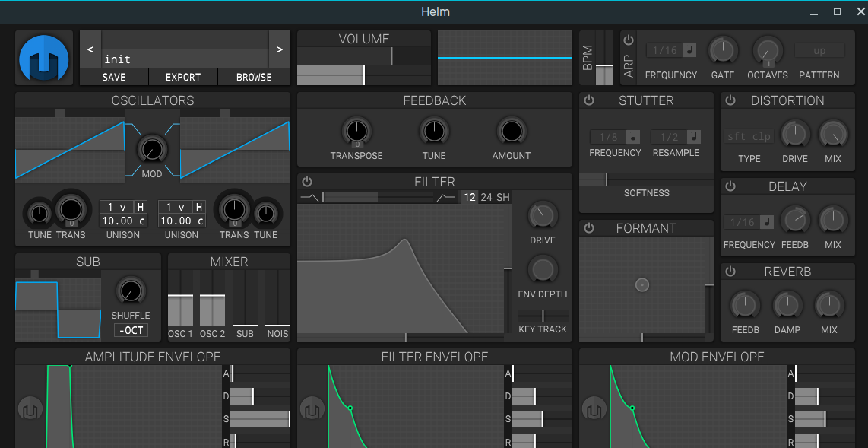This screenshot has height=448, width=868.
Task: Click the ARP frequency note sync icon
Action: 689,50
